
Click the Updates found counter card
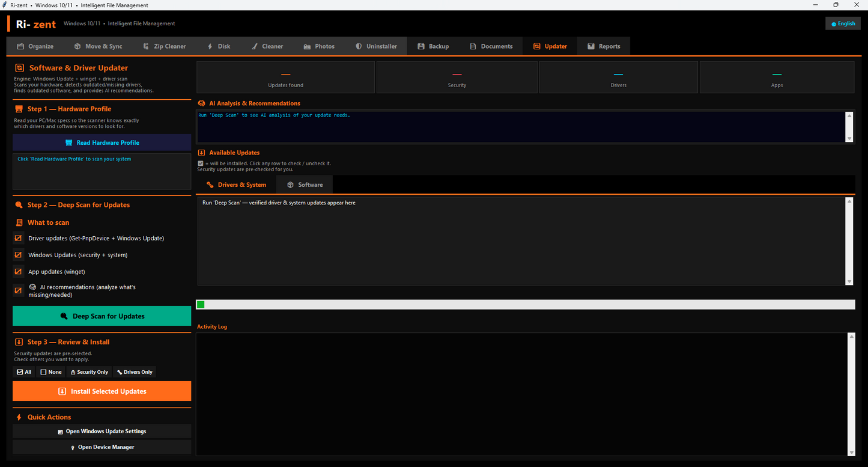[285, 78]
